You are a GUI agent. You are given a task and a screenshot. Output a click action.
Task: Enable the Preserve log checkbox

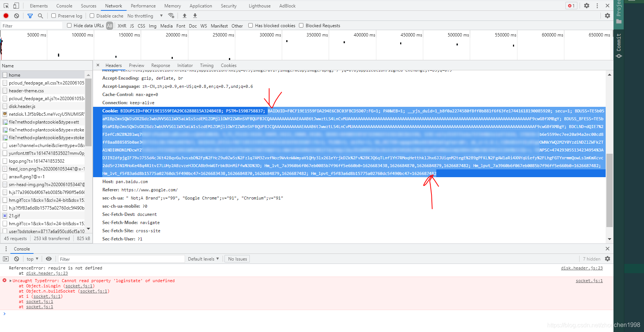[54, 16]
